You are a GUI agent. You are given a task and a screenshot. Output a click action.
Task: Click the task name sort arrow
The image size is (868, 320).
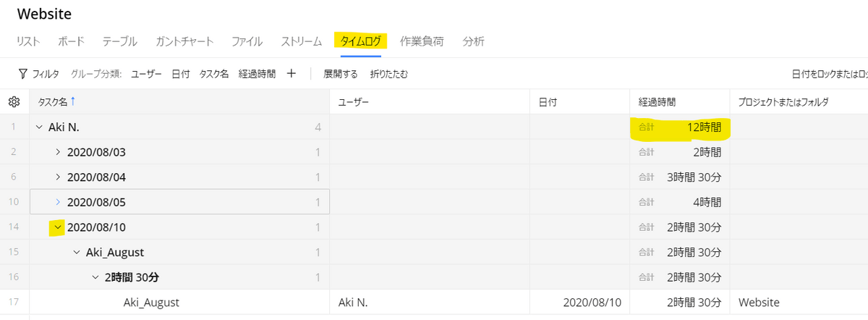[x=72, y=102]
